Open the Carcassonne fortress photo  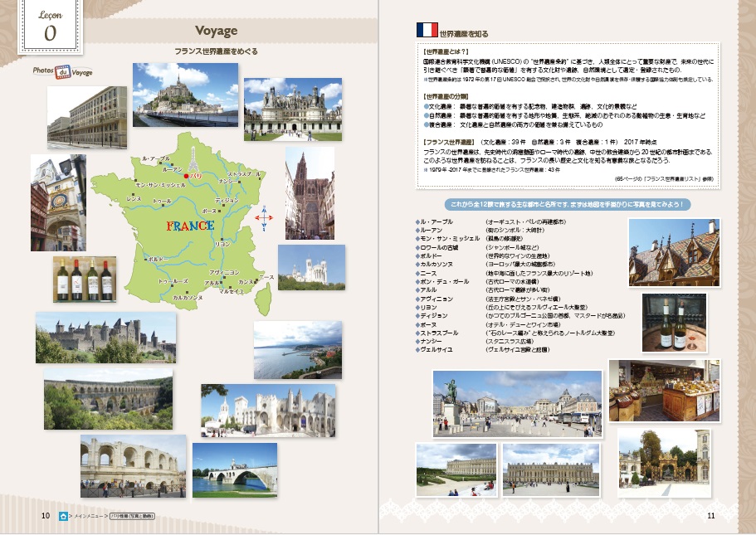[x=105, y=338]
